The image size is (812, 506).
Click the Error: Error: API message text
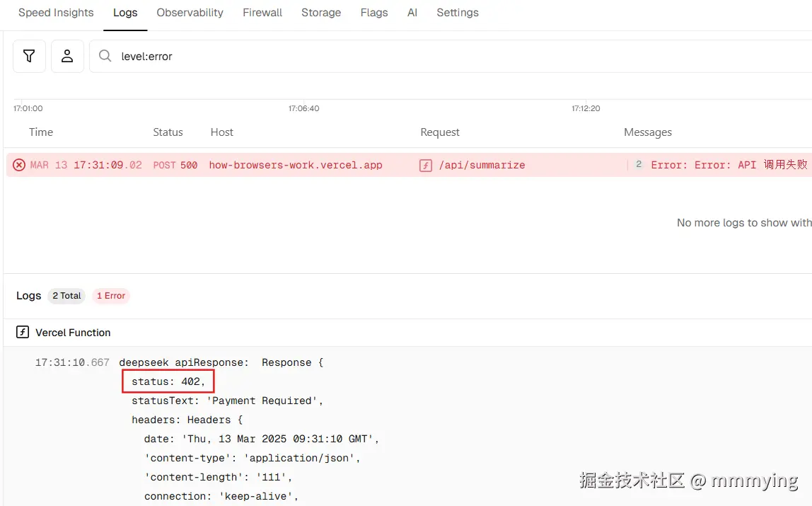click(x=729, y=165)
